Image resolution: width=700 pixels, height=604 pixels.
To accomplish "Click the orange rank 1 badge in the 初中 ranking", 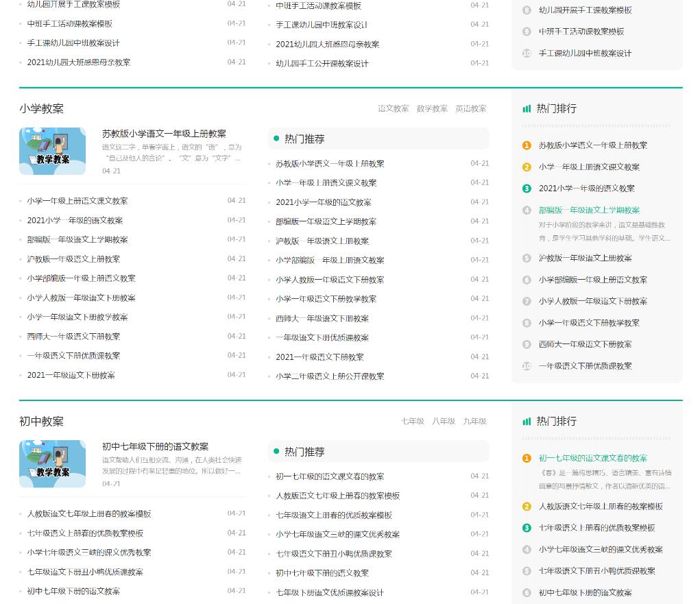I will pos(527,459).
